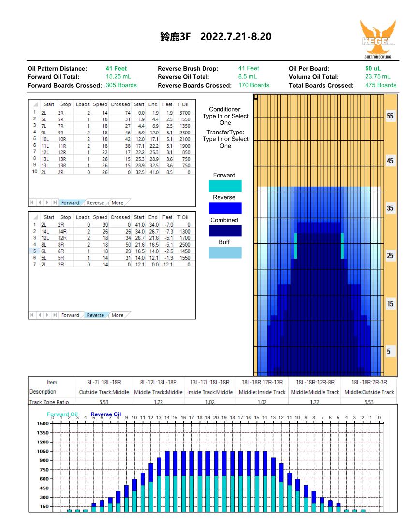This screenshot has width=411, height=532.
Task: Select the highlighted Reverse tab in the lower table
Action: (95, 315)
